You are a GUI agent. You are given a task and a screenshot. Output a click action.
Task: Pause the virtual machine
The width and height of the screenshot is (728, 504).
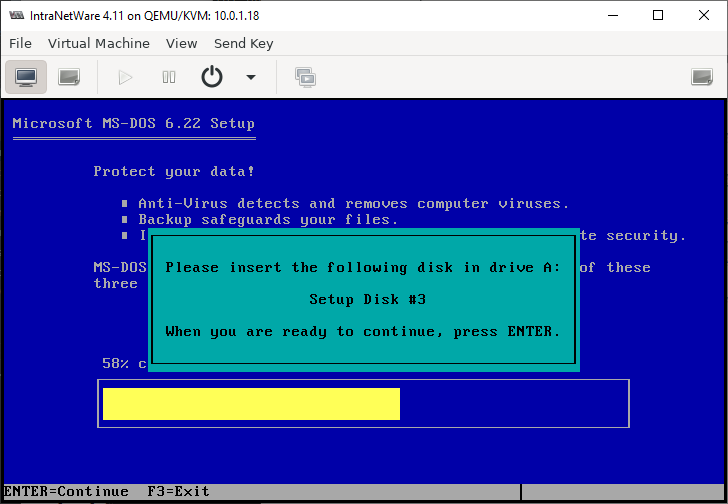tap(169, 77)
